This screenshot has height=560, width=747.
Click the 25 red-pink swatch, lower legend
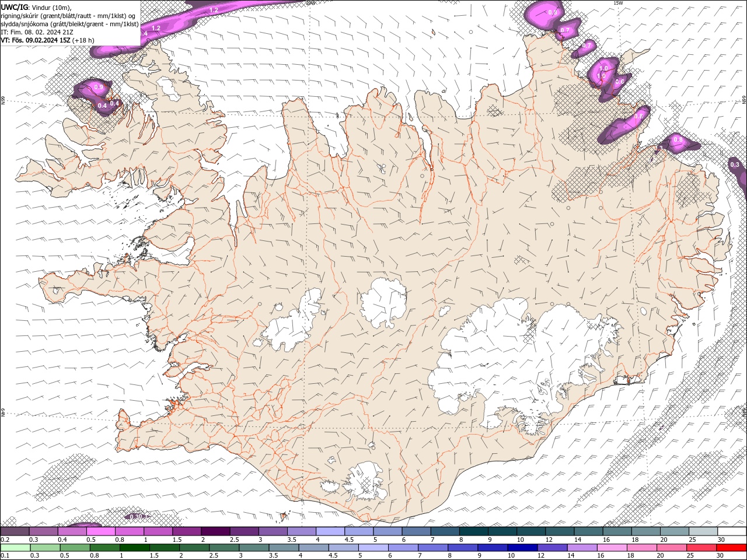701,548
